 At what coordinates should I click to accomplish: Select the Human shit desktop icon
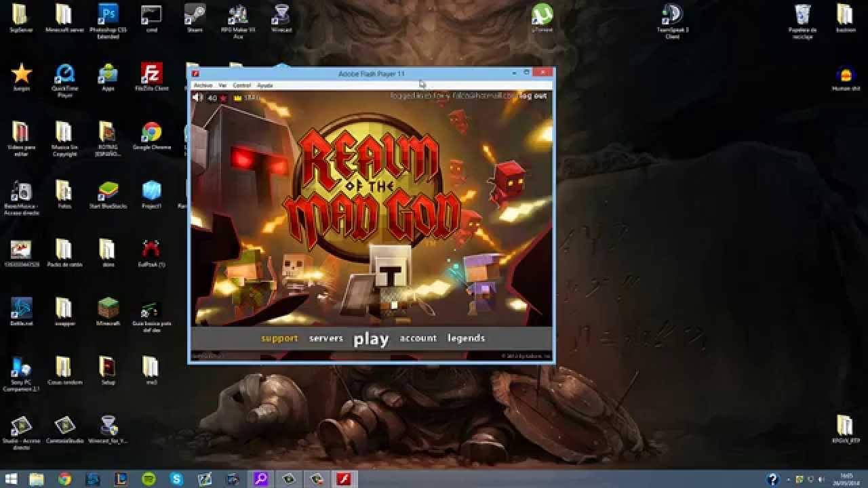845,79
